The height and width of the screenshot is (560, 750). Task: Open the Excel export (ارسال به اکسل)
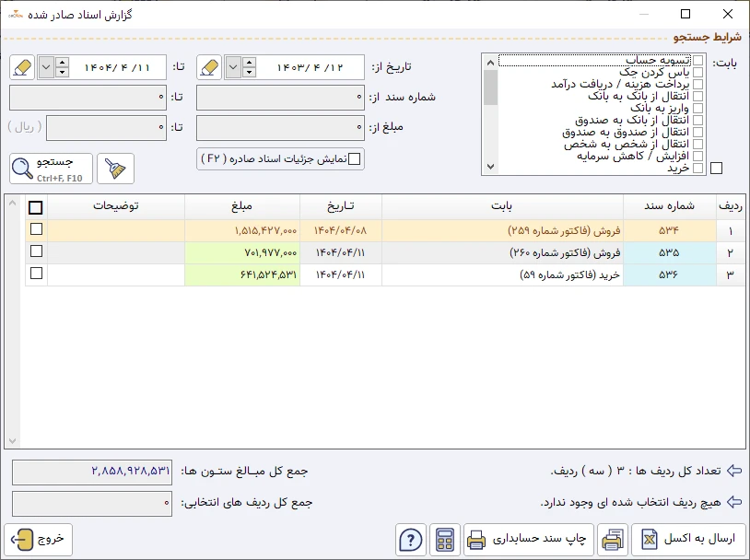point(687,539)
